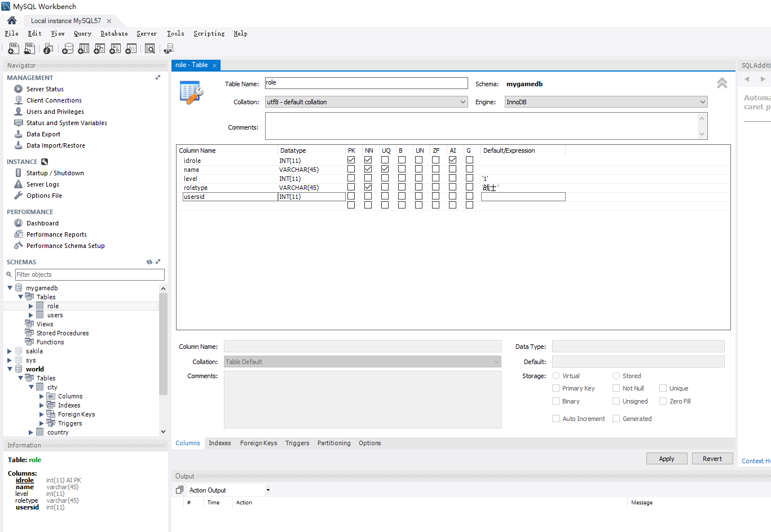Open Server Logs
This screenshot has width=771, height=532.
pyautogui.click(x=42, y=184)
